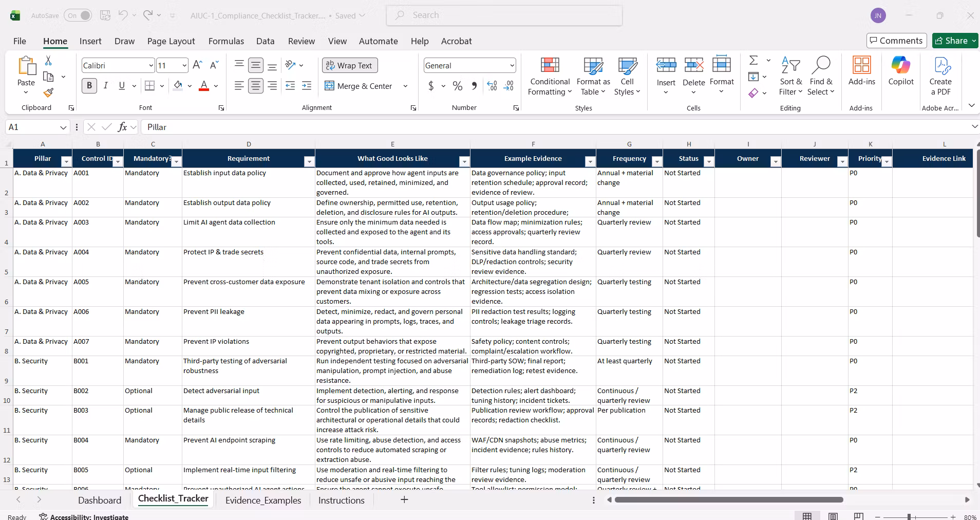Decrease indent in Alignment group
The width and height of the screenshot is (980, 520).
290,86
